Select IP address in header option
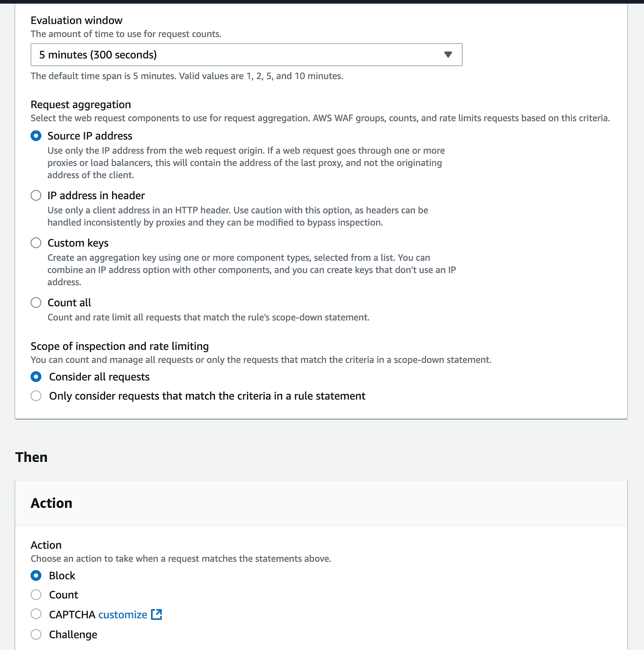 tap(36, 196)
